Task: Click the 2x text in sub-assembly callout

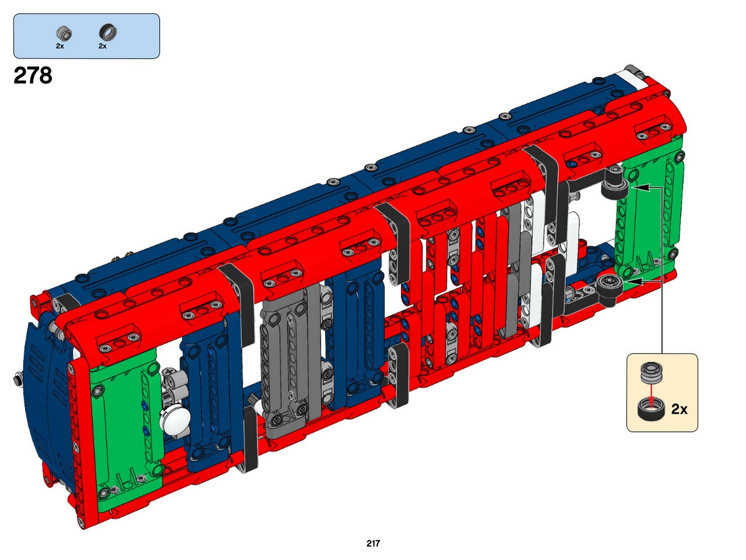Action: tap(680, 409)
